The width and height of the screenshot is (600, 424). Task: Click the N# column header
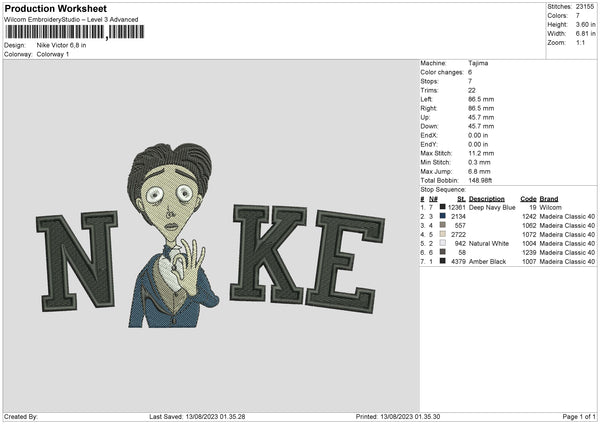coord(434,198)
